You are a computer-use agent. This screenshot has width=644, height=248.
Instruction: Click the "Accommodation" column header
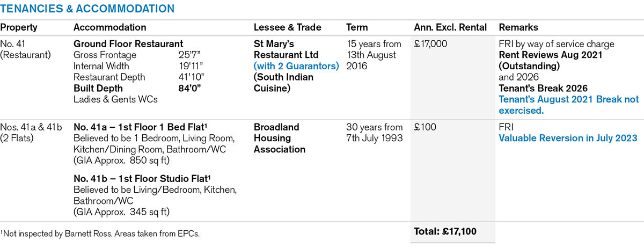pos(109,27)
